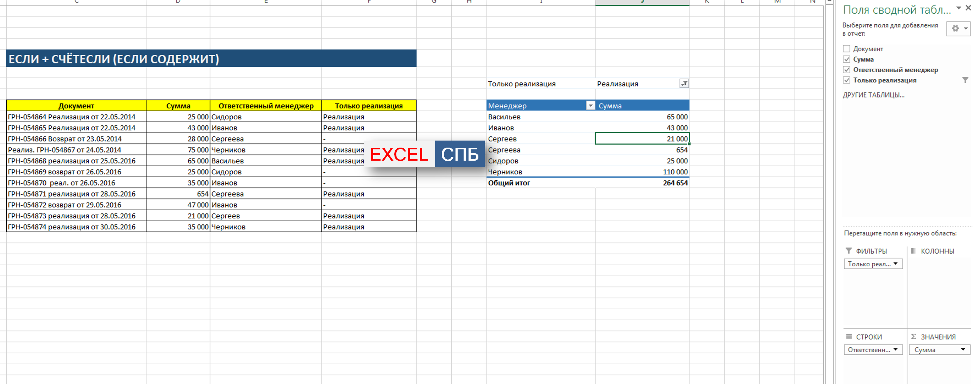Screen dimensions: 980x384
Task: Open the Сумма values field dropdown
Action: pos(963,350)
